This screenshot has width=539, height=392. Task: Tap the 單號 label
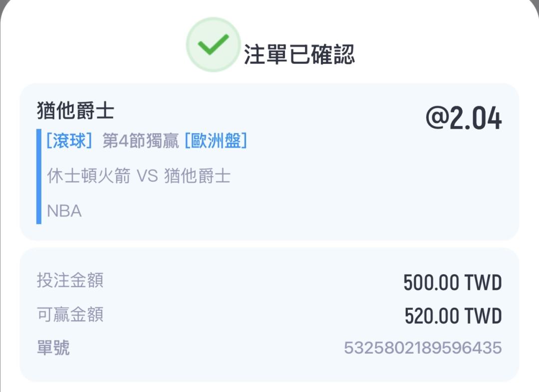(x=53, y=348)
